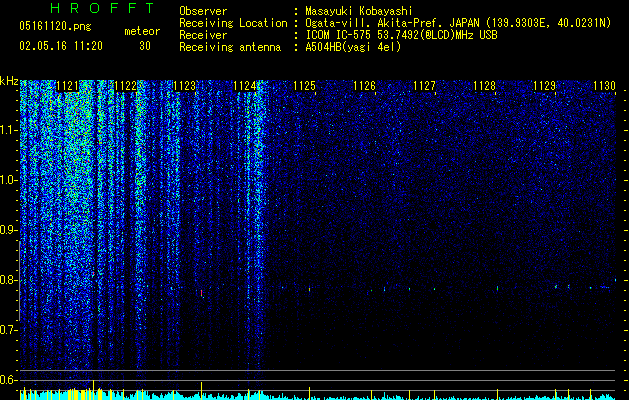Click the 1125 time marker

click(x=304, y=86)
